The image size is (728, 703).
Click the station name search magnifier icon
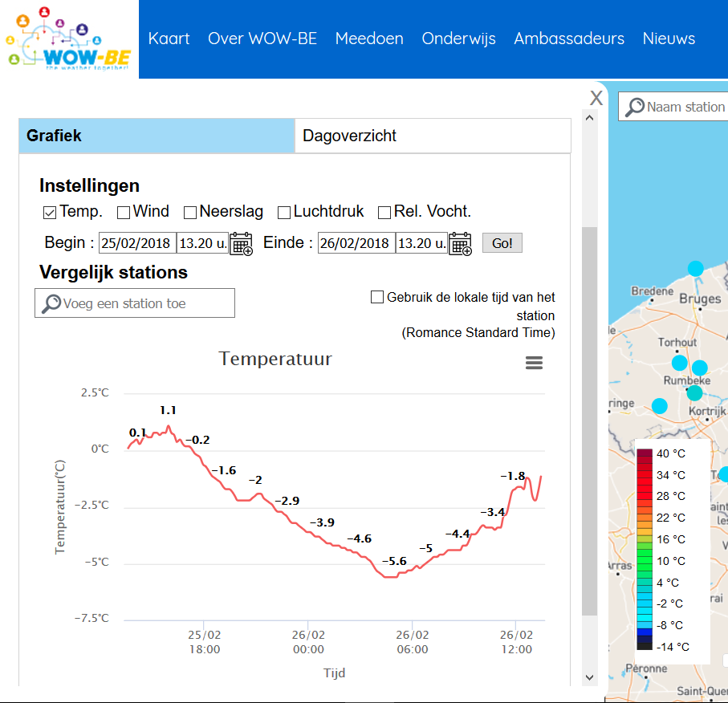[x=635, y=108]
